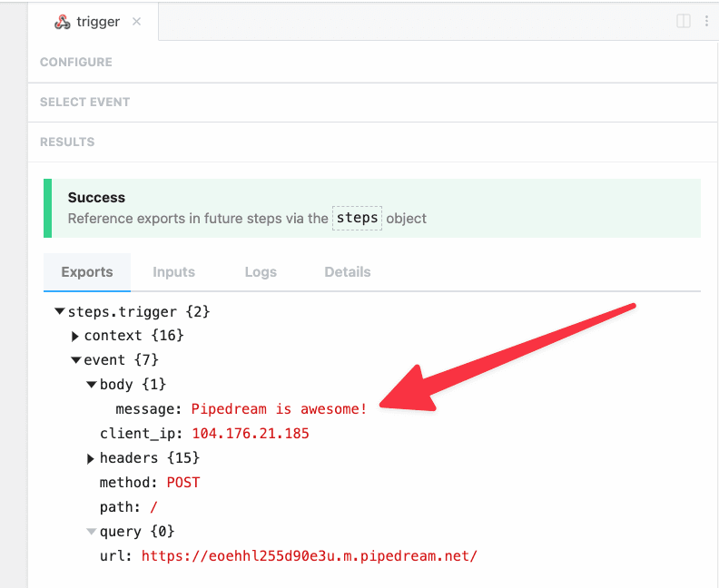The width and height of the screenshot is (719, 588).
Task: Select the path value slash
Action: point(153,507)
